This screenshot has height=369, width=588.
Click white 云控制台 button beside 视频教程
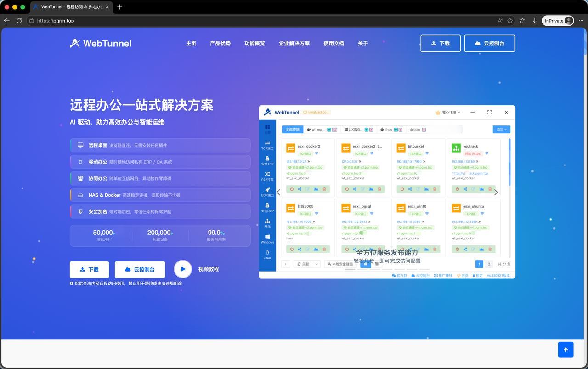click(x=140, y=269)
